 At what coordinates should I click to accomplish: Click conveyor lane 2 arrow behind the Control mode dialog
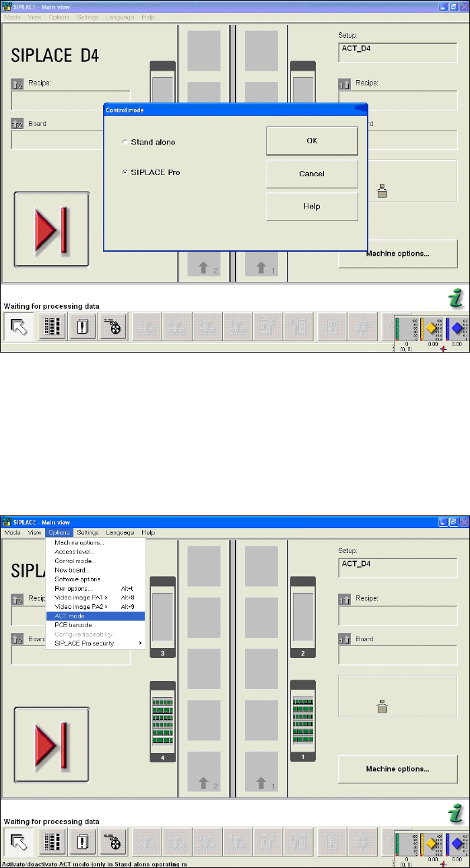click(203, 268)
